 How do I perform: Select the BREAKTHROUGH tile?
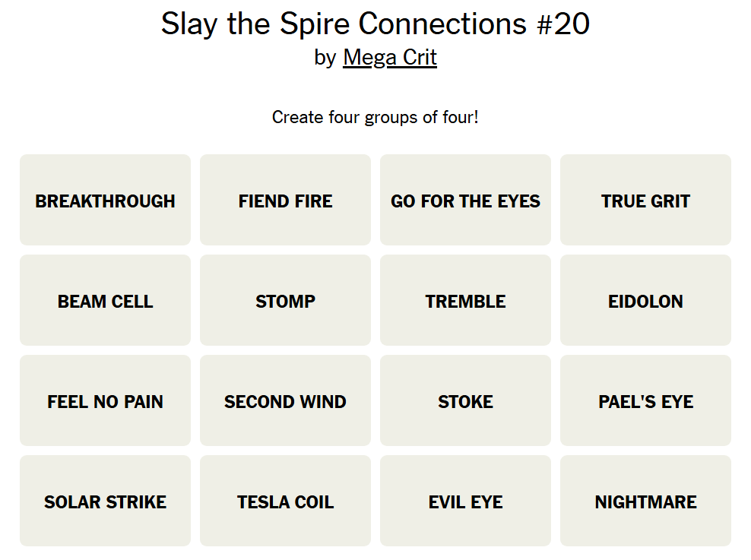point(105,201)
